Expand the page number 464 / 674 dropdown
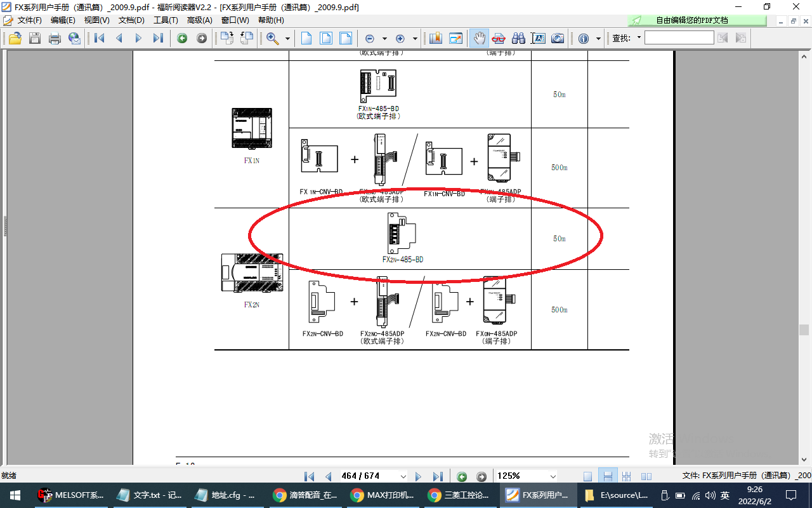This screenshot has height=508, width=812. click(403, 476)
